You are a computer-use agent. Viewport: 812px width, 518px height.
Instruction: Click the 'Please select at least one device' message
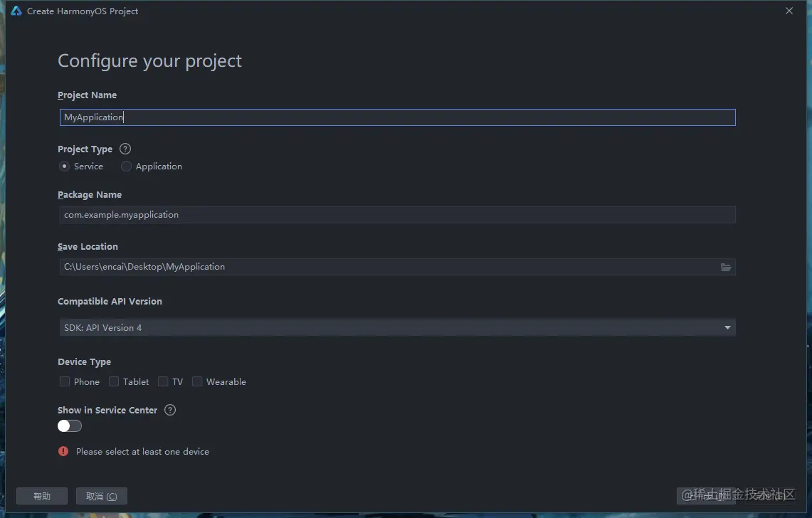point(142,452)
